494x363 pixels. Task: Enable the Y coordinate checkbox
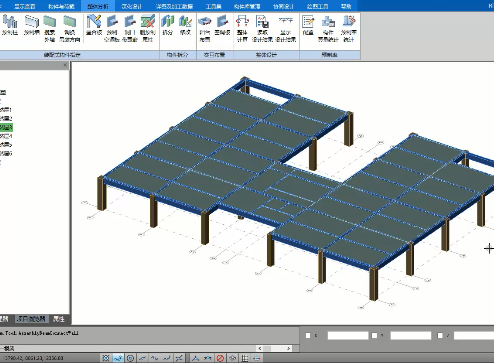(x=374, y=335)
